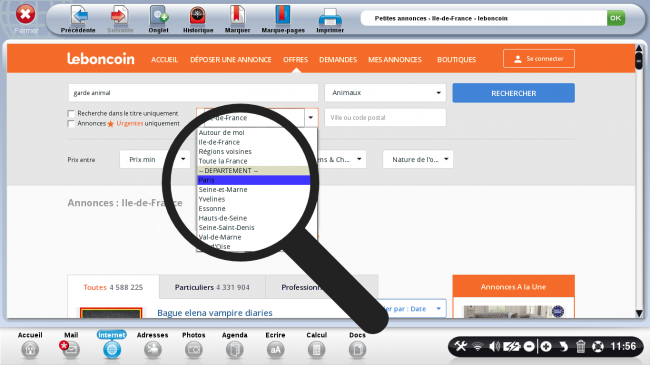Expand the Animaux category dropdown

point(385,92)
